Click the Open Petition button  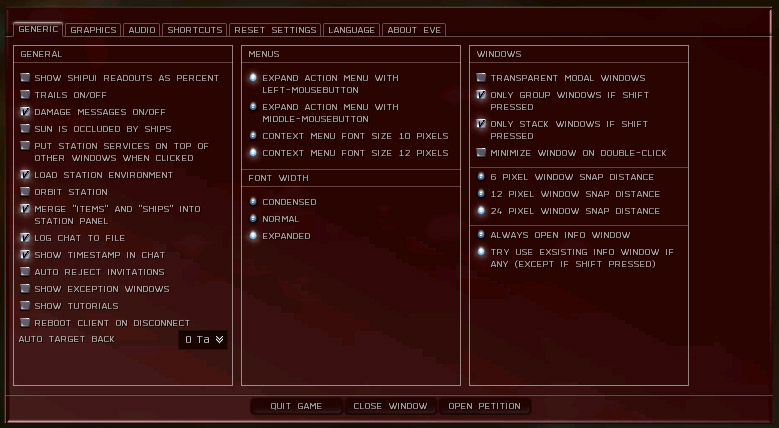[x=484, y=406]
